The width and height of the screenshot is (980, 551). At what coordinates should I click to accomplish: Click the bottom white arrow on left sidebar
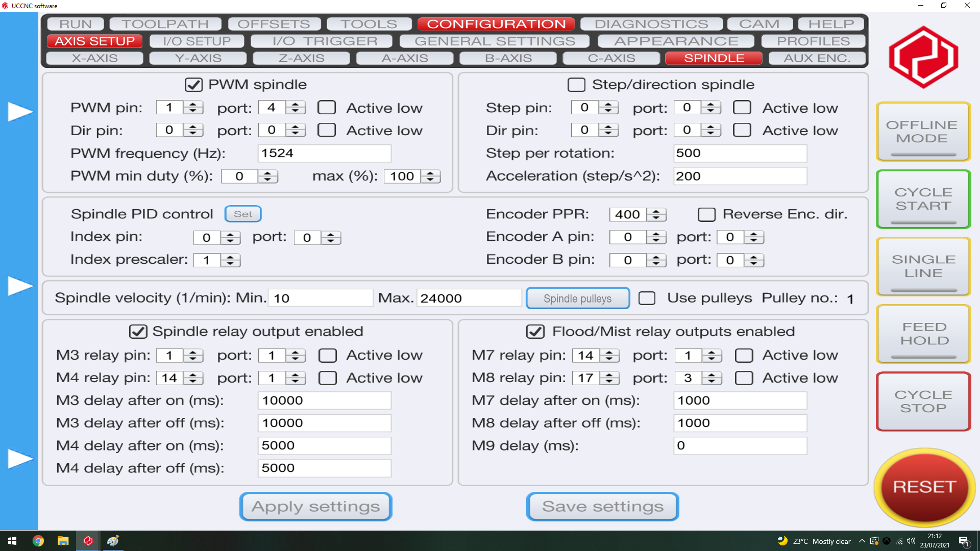click(x=19, y=459)
